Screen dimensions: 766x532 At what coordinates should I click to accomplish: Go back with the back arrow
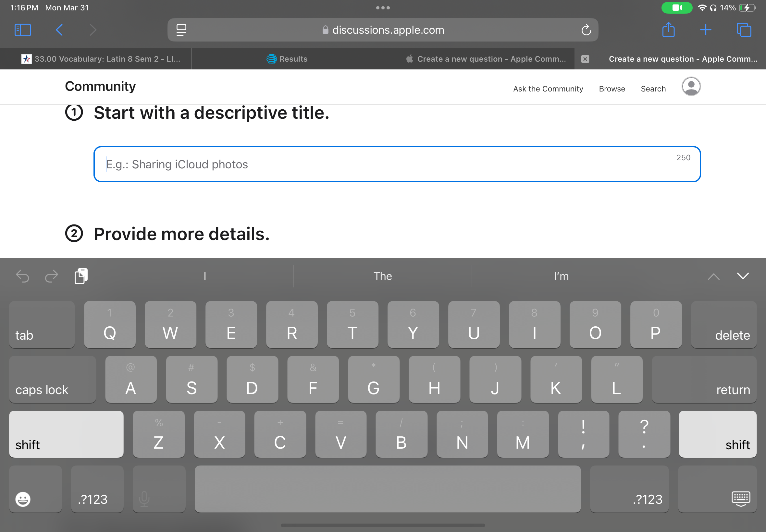pyautogui.click(x=59, y=30)
